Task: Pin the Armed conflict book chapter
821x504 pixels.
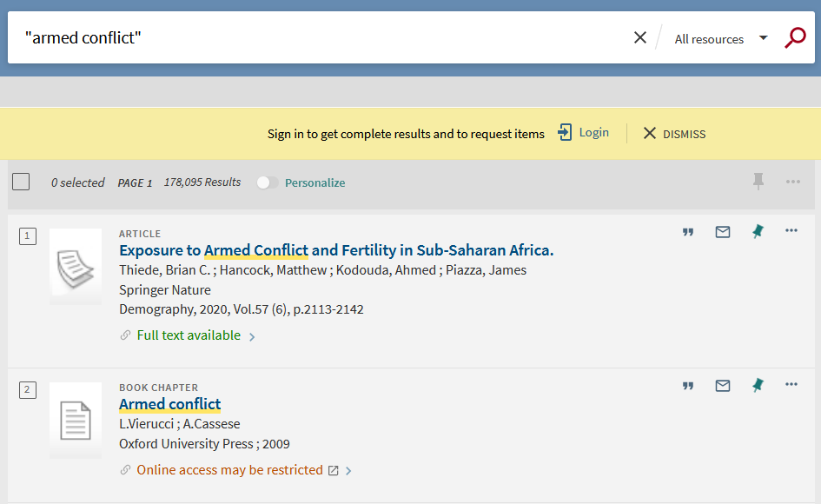Action: coord(758,386)
